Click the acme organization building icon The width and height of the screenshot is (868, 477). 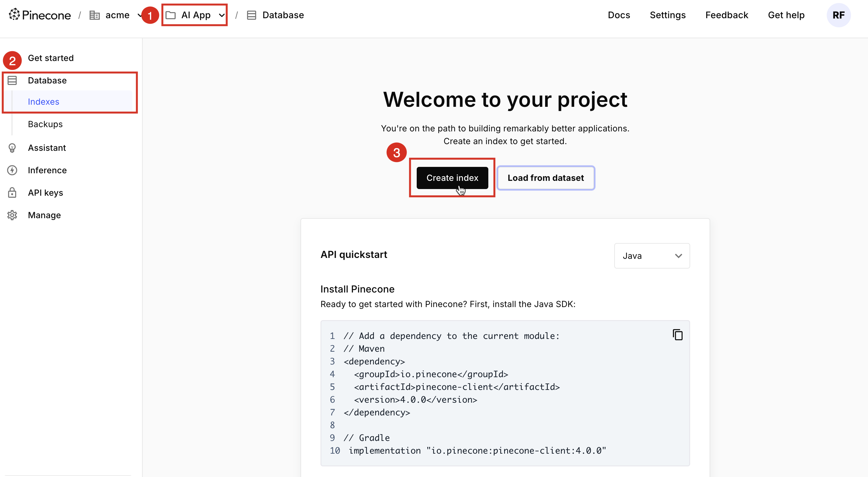pyautogui.click(x=94, y=15)
